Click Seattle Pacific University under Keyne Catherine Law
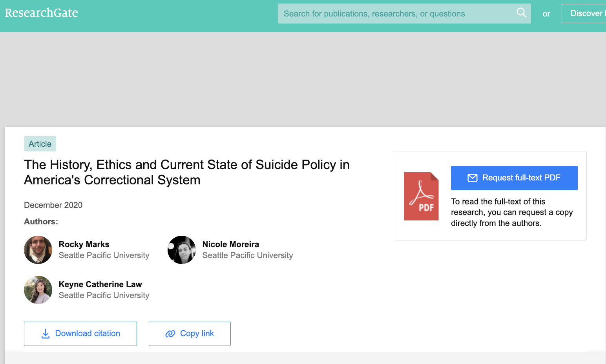This screenshot has width=606, height=364. click(104, 295)
